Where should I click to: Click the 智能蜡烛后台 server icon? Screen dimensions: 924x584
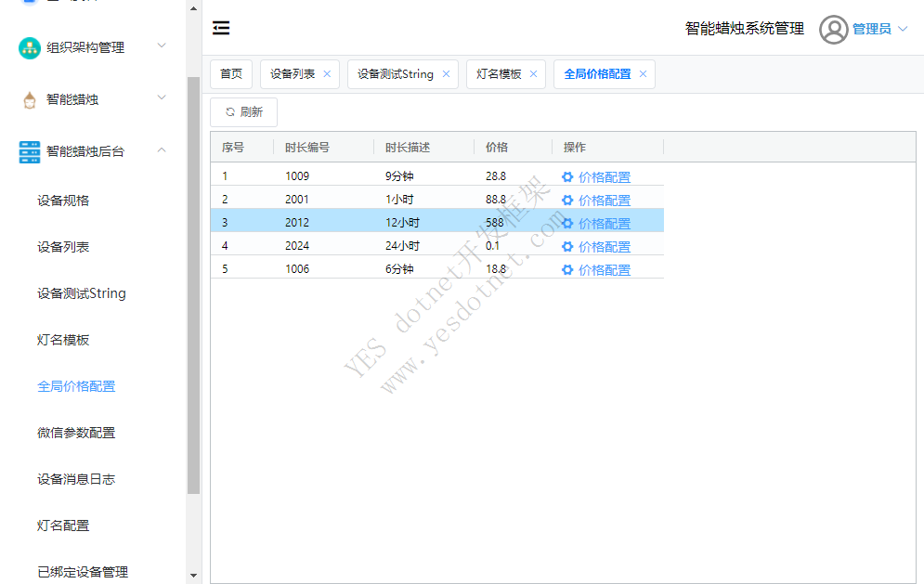pyautogui.click(x=30, y=151)
